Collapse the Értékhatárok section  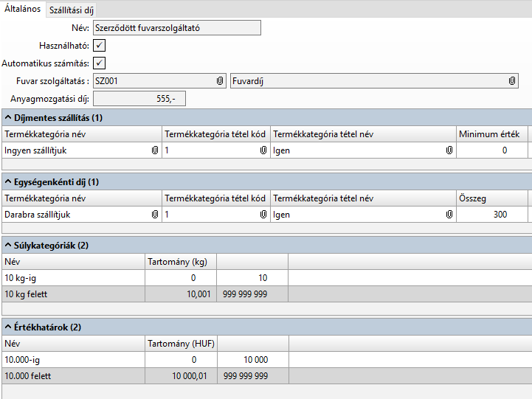pos(8,327)
